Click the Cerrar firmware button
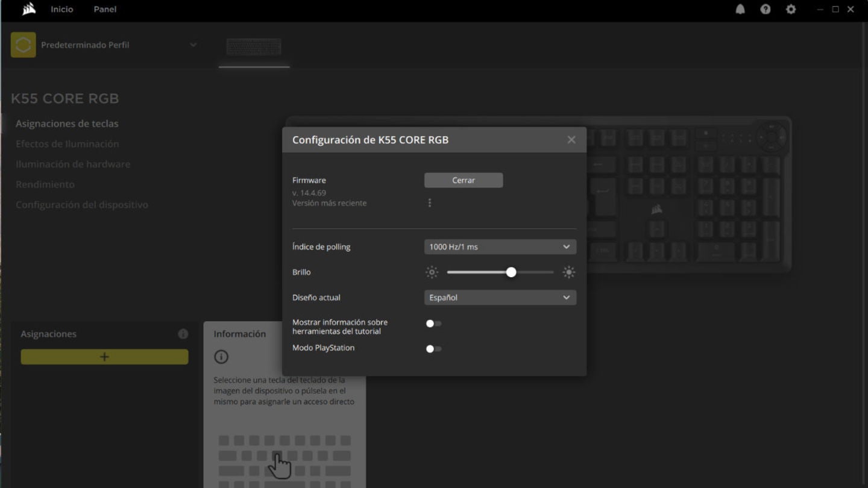868x488 pixels. (463, 180)
